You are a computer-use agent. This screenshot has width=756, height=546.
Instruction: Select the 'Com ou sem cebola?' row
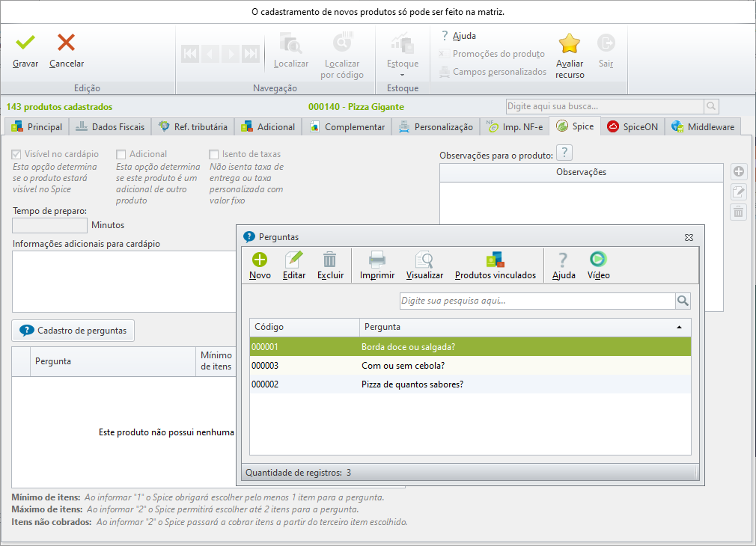(x=470, y=366)
